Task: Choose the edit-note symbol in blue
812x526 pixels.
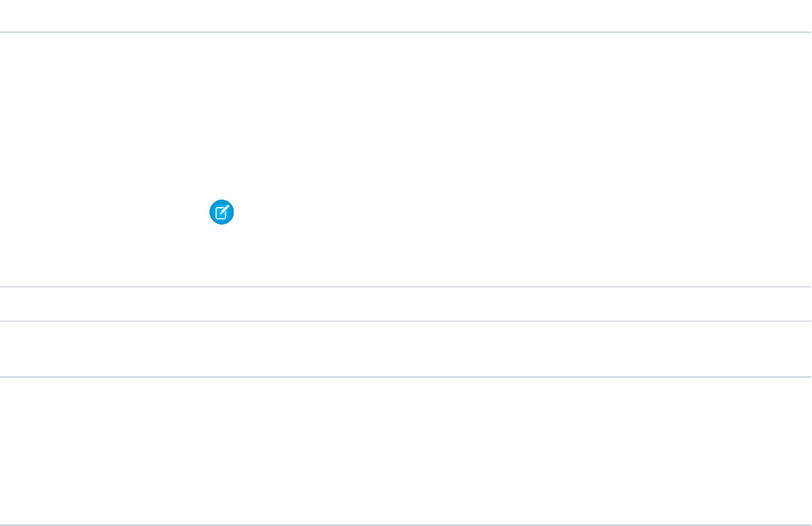Action: pyautogui.click(x=221, y=213)
